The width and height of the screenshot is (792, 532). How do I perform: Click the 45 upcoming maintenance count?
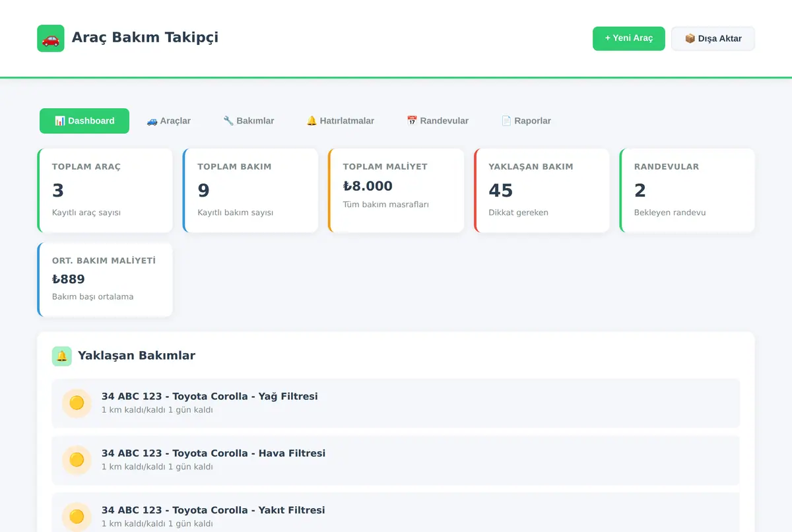point(501,191)
